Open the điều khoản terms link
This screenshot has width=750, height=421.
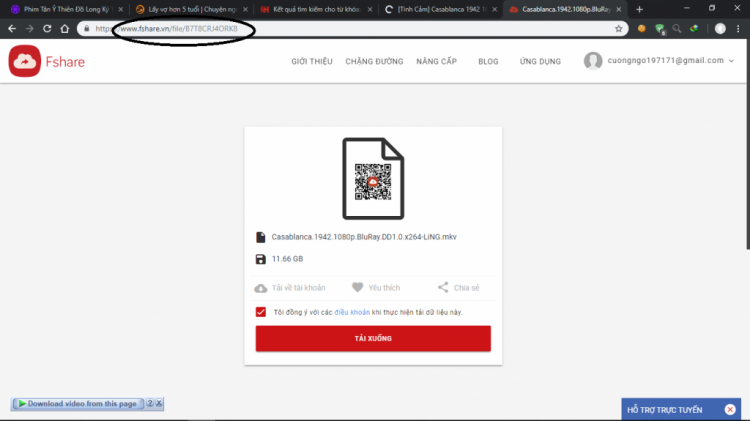352,312
